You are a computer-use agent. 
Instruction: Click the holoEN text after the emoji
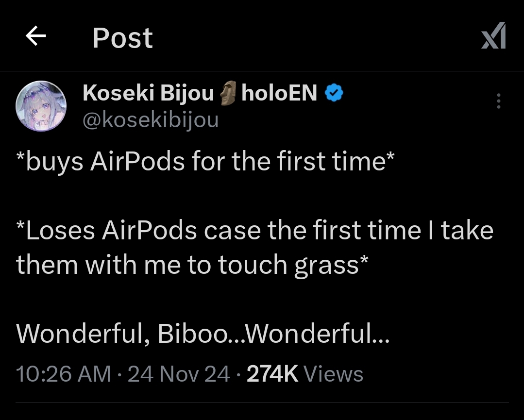(279, 93)
